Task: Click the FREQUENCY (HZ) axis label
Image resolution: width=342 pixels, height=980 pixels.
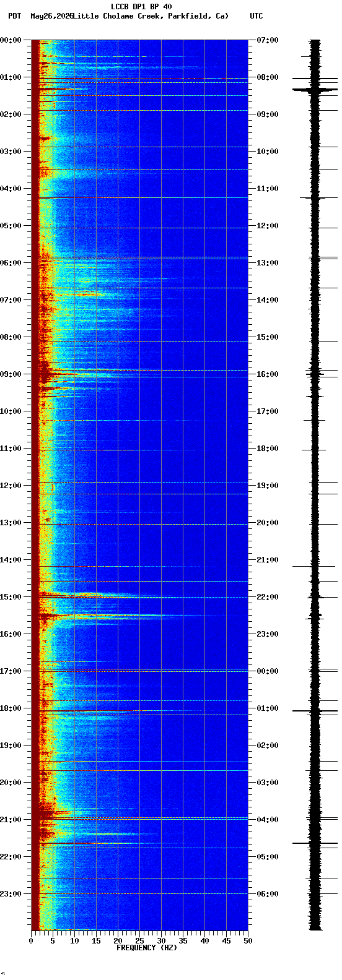Action: tap(146, 948)
